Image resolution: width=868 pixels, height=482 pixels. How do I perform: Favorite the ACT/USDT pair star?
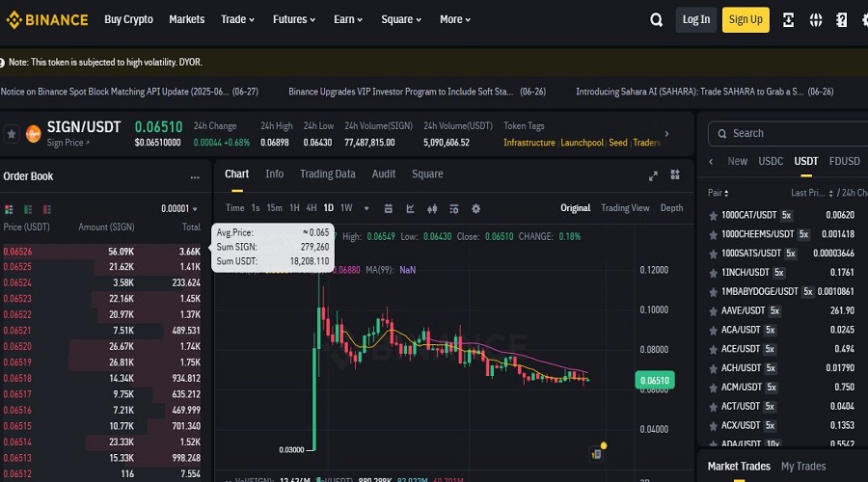click(713, 407)
